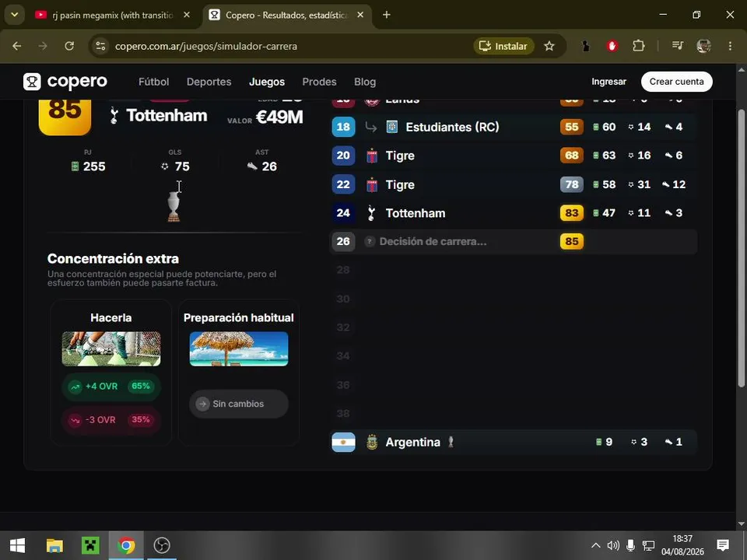Open the Chrome three-dot menu
This screenshot has height=560, width=747.
click(730, 46)
